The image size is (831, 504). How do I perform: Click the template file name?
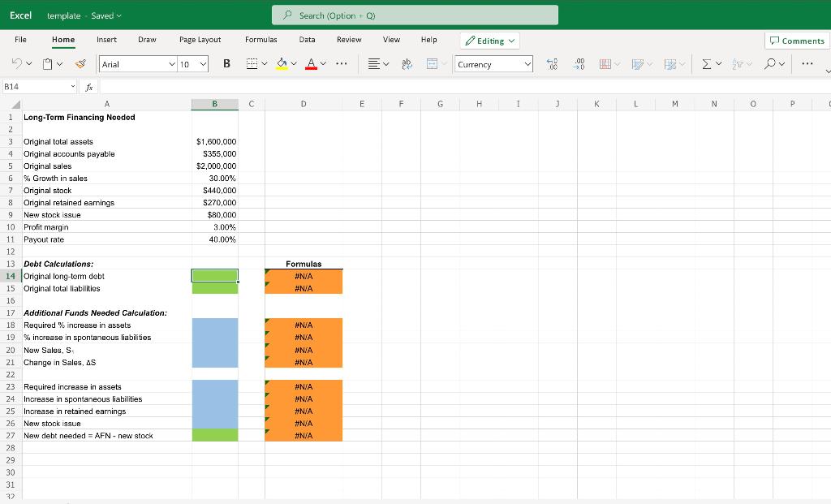[63, 16]
